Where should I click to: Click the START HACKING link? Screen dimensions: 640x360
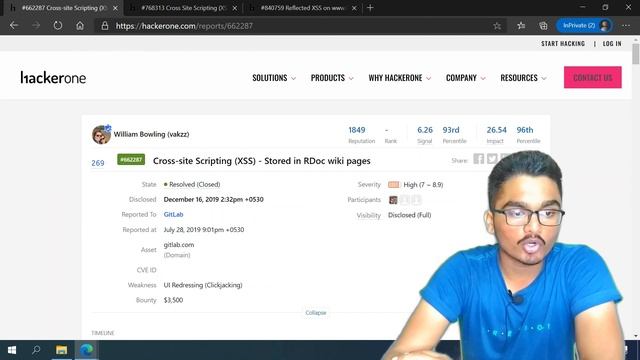click(x=563, y=43)
